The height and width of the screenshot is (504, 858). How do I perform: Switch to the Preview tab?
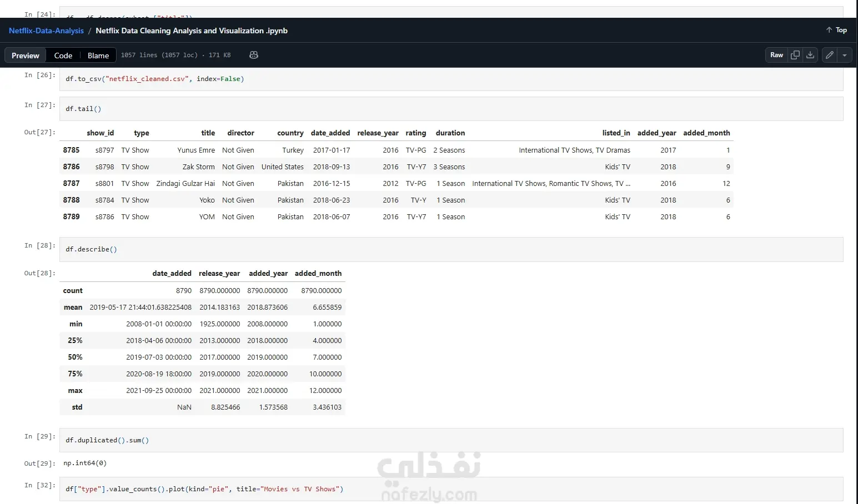[26, 56]
